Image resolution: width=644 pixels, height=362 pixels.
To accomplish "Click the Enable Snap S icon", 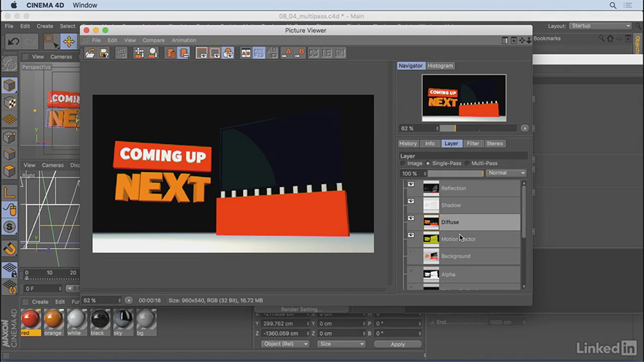I will [10, 227].
